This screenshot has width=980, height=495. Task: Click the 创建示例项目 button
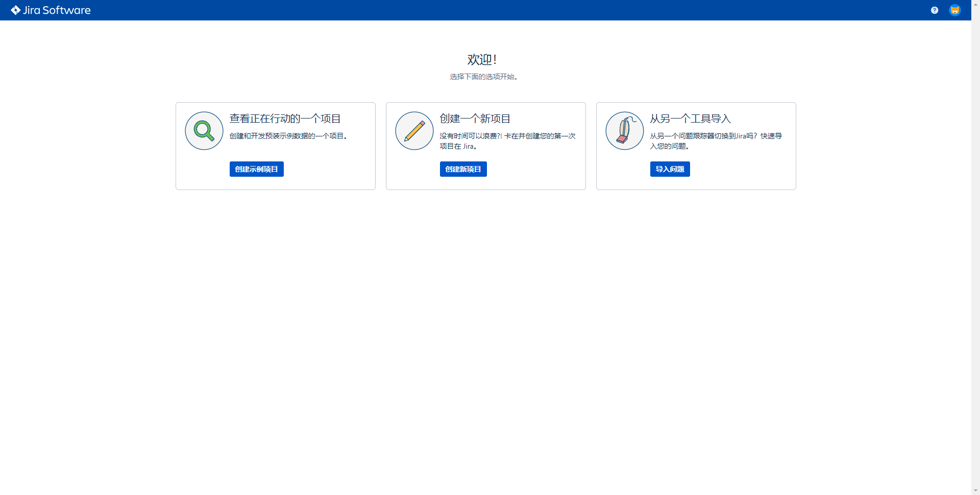257,169
